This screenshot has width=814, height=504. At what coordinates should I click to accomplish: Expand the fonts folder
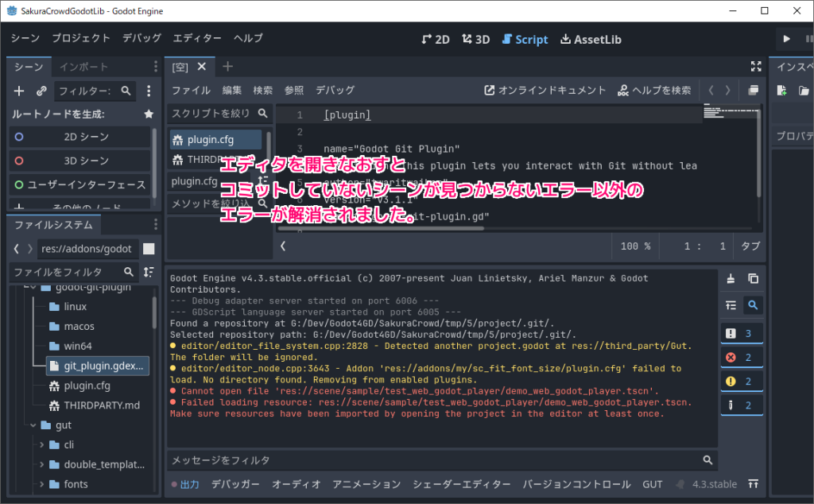click(42, 484)
